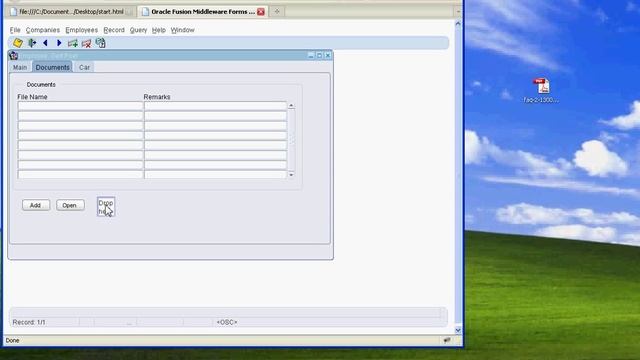This screenshot has width=640, height=360.
Task: Click the second Remarks field
Action: click(x=215, y=116)
